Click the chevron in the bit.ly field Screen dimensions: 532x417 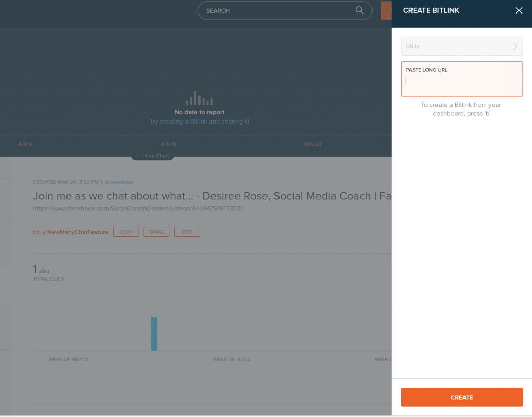click(x=515, y=46)
